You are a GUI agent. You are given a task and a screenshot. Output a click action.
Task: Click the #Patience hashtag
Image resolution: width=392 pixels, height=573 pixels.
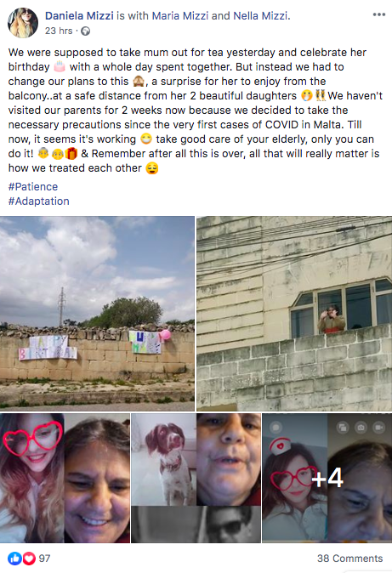pyautogui.click(x=33, y=187)
